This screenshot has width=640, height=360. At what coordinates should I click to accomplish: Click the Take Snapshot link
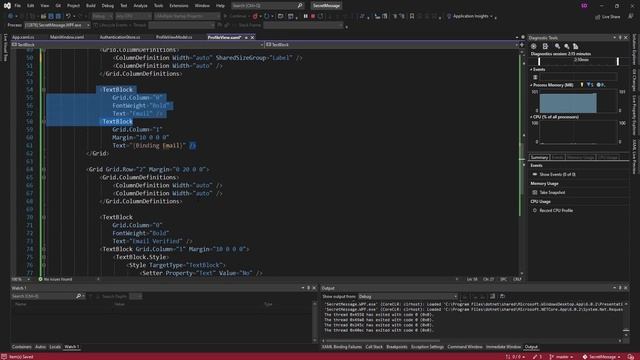(x=552, y=192)
